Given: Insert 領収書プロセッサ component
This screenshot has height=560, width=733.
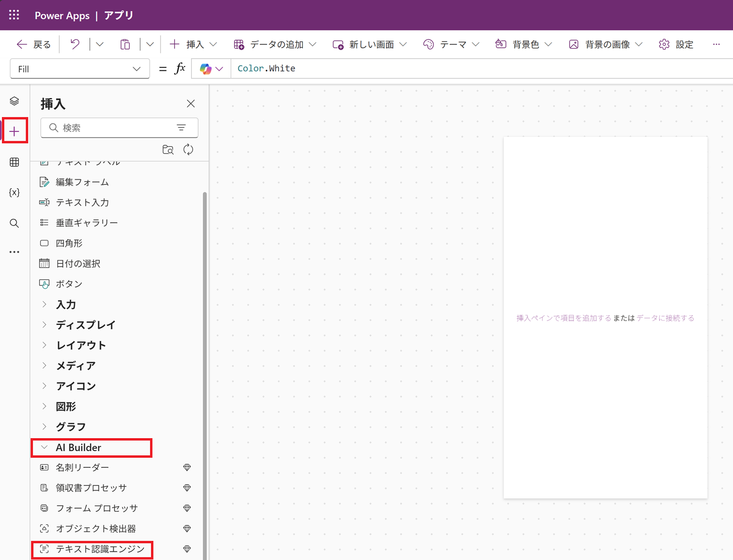Looking at the screenshot, I should tap(91, 488).
